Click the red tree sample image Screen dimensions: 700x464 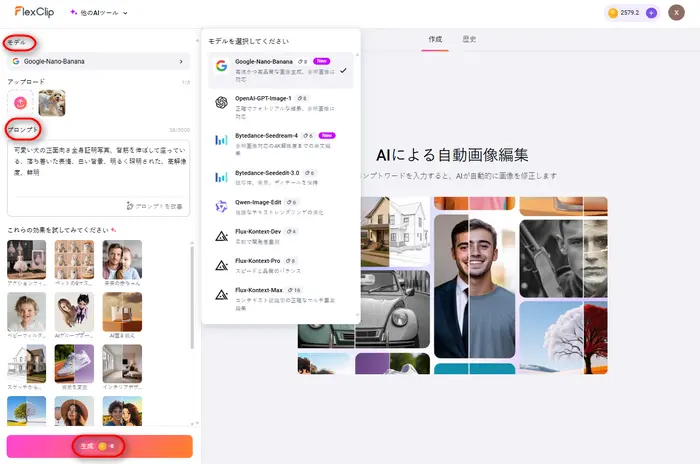pyautogui.click(x=563, y=337)
